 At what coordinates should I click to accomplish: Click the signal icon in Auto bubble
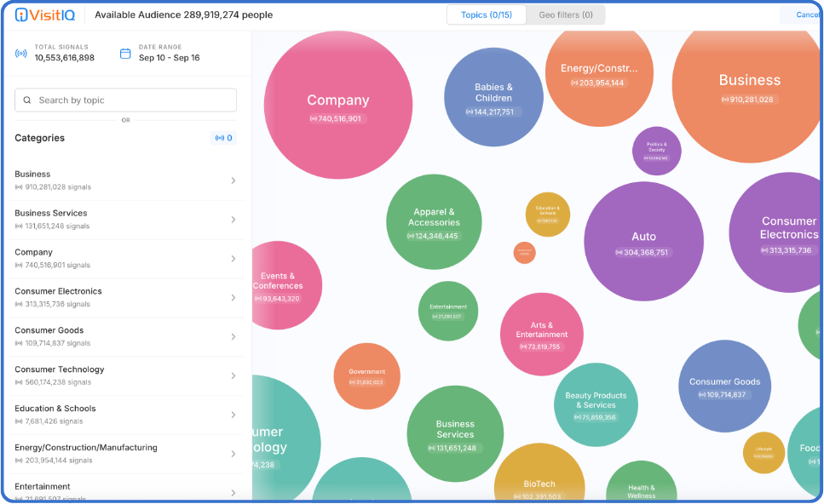(620, 253)
